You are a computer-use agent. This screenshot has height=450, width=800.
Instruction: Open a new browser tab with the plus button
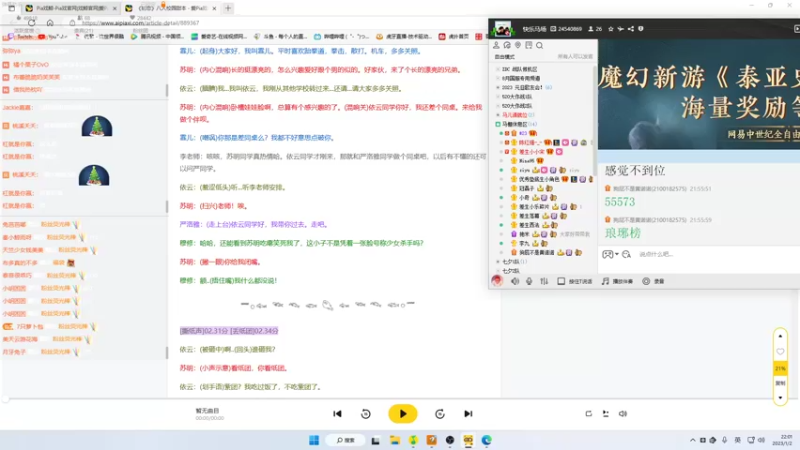click(x=228, y=8)
